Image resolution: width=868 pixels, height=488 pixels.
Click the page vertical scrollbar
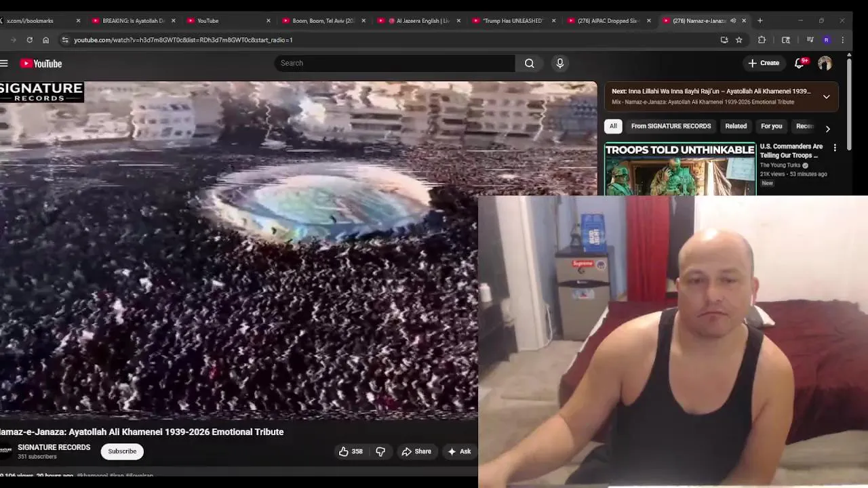(x=849, y=68)
